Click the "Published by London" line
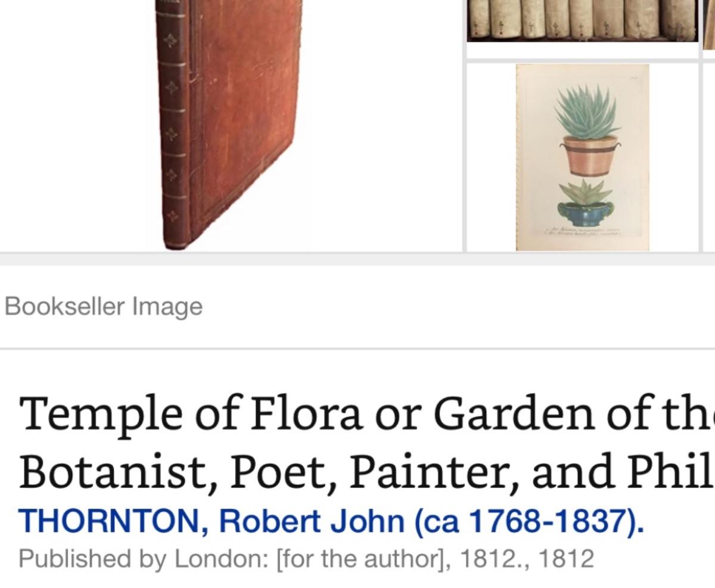 (x=306, y=559)
